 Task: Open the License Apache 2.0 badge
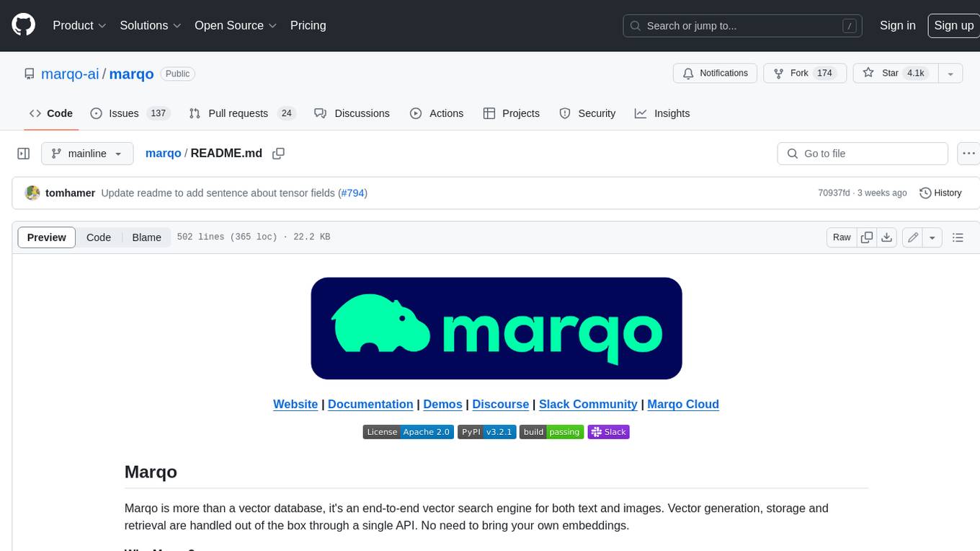point(409,432)
